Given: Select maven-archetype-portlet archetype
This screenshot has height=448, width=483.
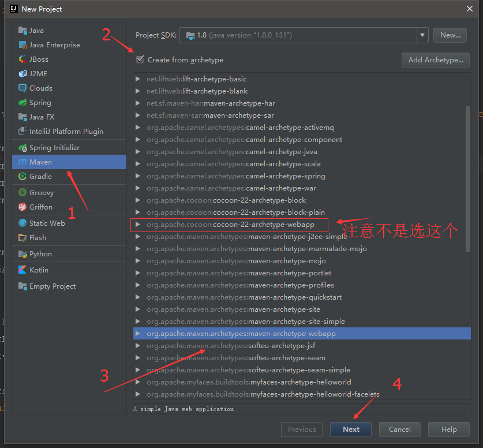Looking at the screenshot, I should (x=302, y=273).
